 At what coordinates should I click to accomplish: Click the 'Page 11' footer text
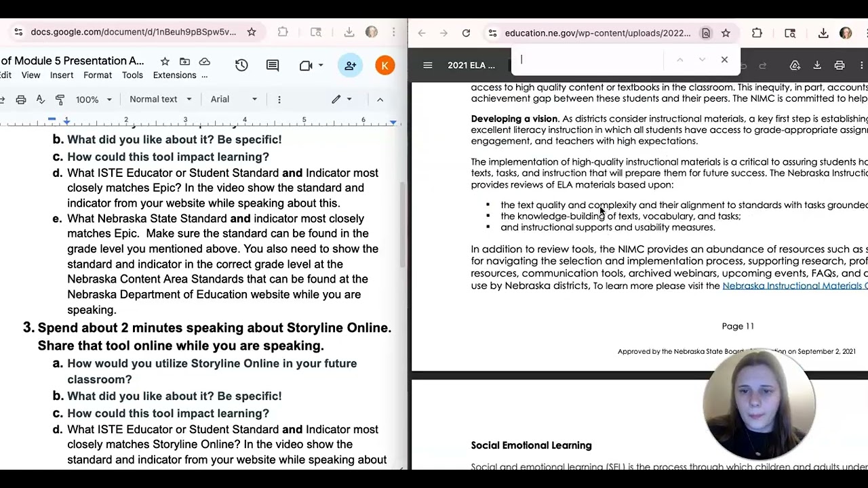tap(738, 326)
